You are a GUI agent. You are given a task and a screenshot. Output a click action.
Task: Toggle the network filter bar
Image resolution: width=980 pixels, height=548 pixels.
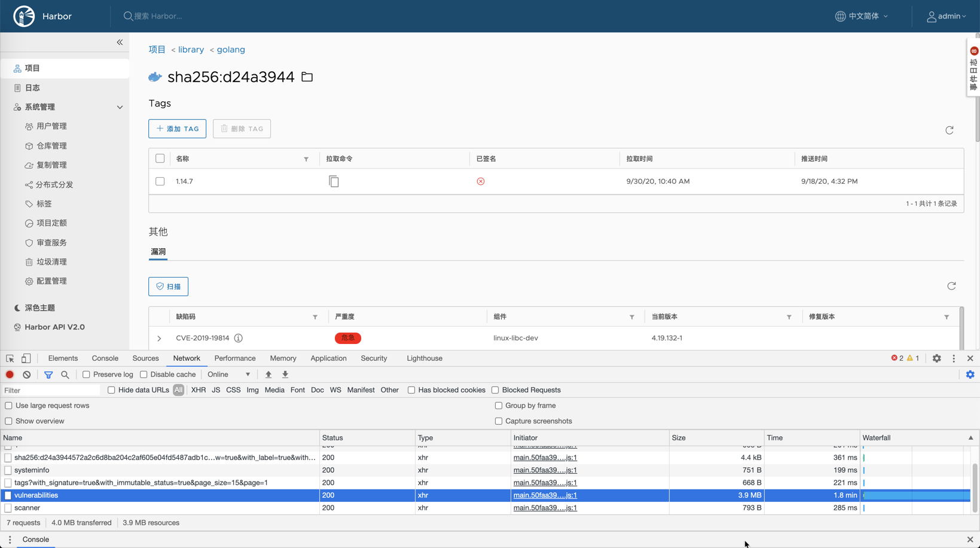click(x=48, y=375)
